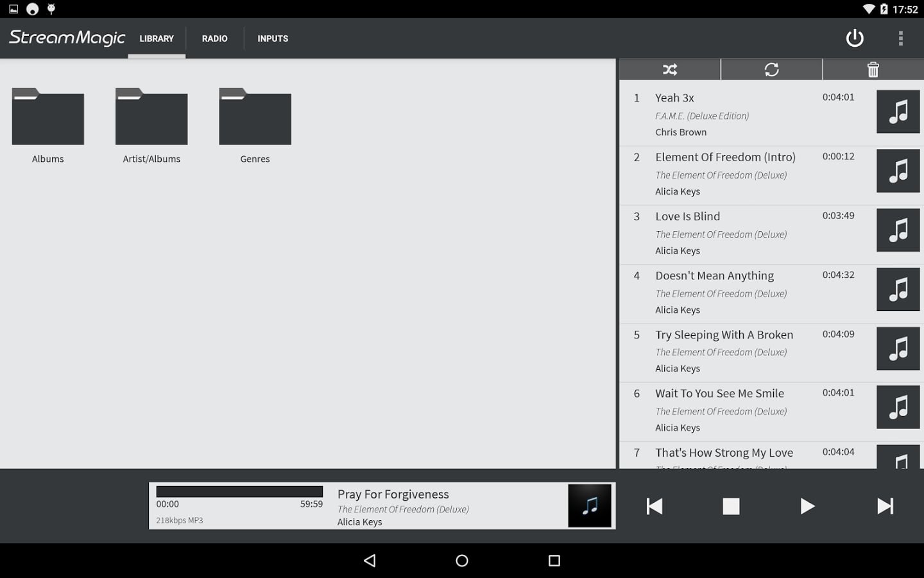Select Element Of Freedom (Intro) track
This screenshot has width=924, height=578.
[x=771, y=174]
